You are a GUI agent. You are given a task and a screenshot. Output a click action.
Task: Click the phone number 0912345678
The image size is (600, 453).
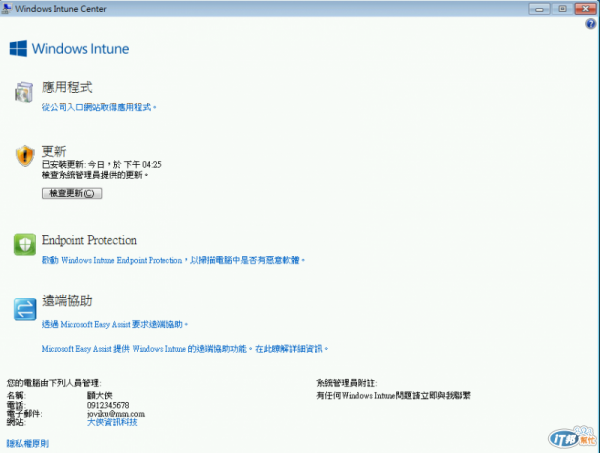point(108,405)
